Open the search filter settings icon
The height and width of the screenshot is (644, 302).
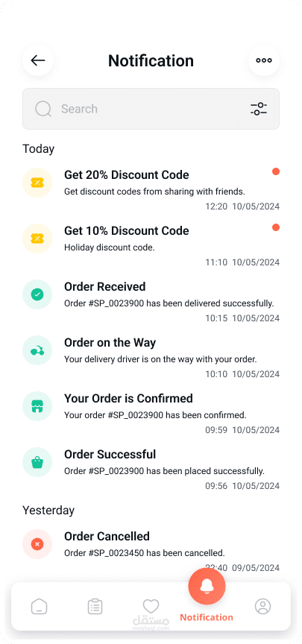(259, 109)
